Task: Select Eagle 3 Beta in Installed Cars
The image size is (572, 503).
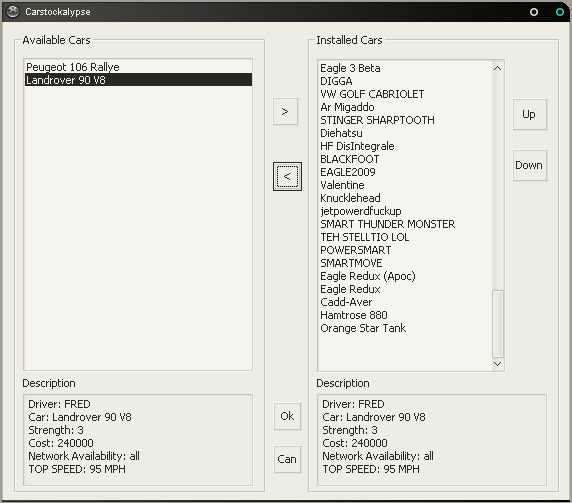Action: tap(405, 68)
